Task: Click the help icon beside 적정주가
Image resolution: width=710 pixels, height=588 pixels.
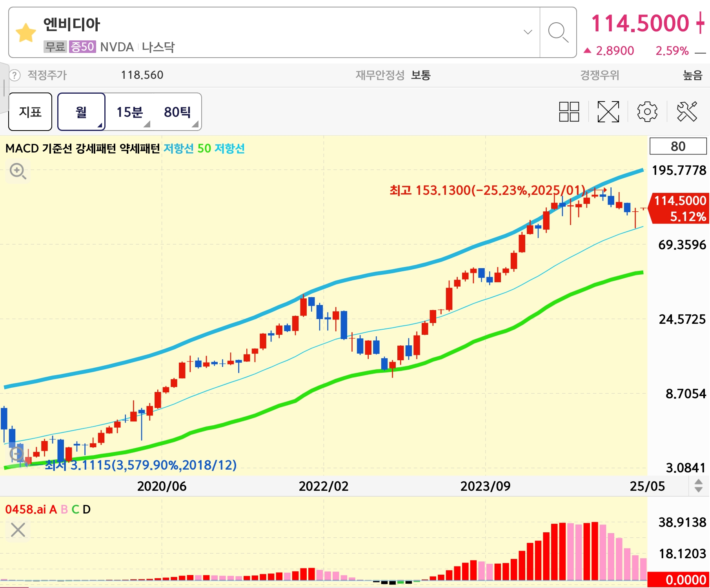Action: pyautogui.click(x=14, y=75)
